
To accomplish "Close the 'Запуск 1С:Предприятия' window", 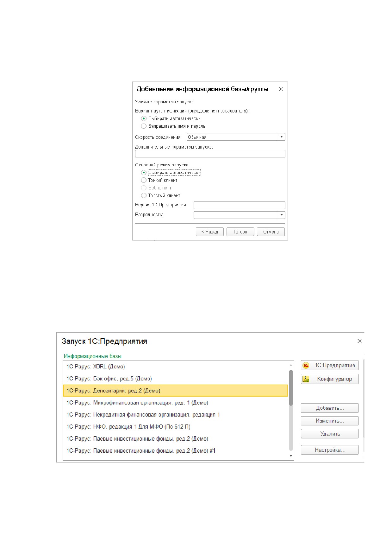I will [359, 341].
